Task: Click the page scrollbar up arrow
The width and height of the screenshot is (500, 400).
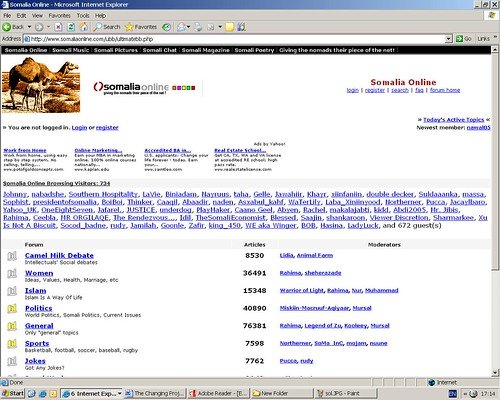Action: 495,49
